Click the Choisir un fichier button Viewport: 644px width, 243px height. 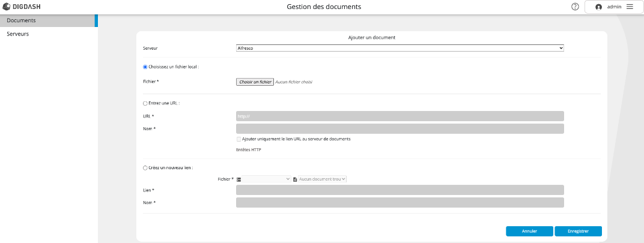[x=255, y=82]
